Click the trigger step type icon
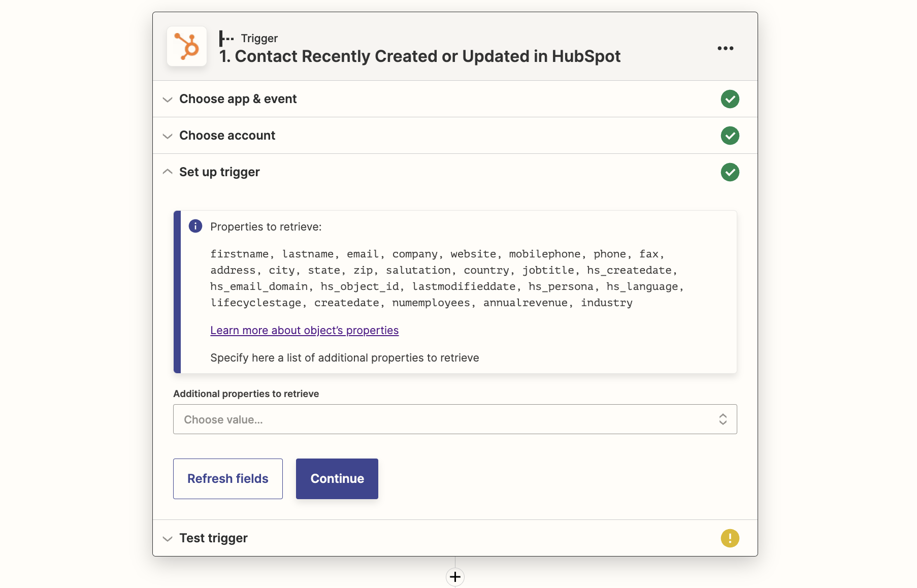This screenshot has height=588, width=917. point(226,38)
